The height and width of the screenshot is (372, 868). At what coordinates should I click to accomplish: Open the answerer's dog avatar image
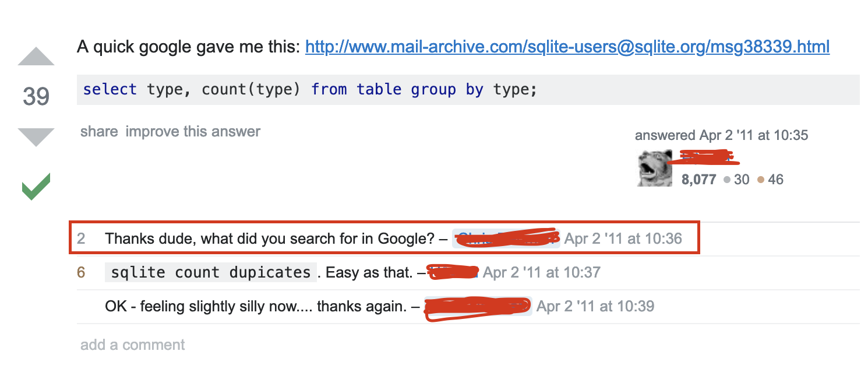[655, 169]
